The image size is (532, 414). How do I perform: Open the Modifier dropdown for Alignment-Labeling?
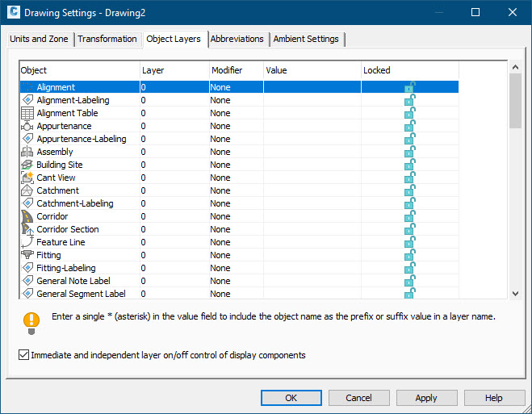[x=237, y=100]
